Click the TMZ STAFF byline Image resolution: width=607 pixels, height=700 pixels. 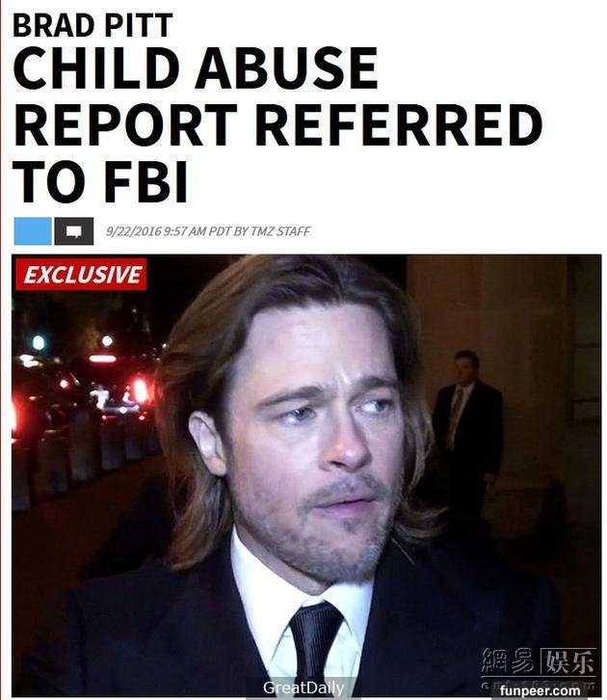280,231
